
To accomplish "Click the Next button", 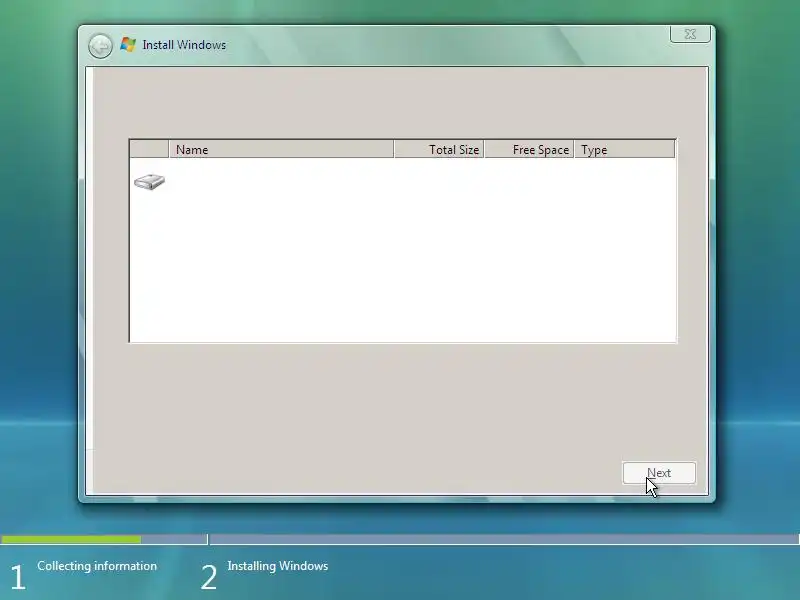I will [x=659, y=473].
